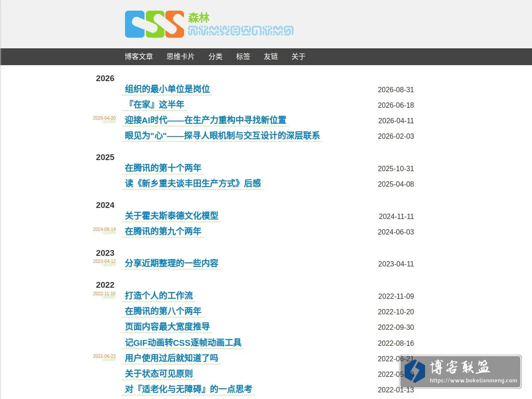The height and width of the screenshot is (399, 532).
Task: Click the date 2026-02-03
Action: [396, 136]
